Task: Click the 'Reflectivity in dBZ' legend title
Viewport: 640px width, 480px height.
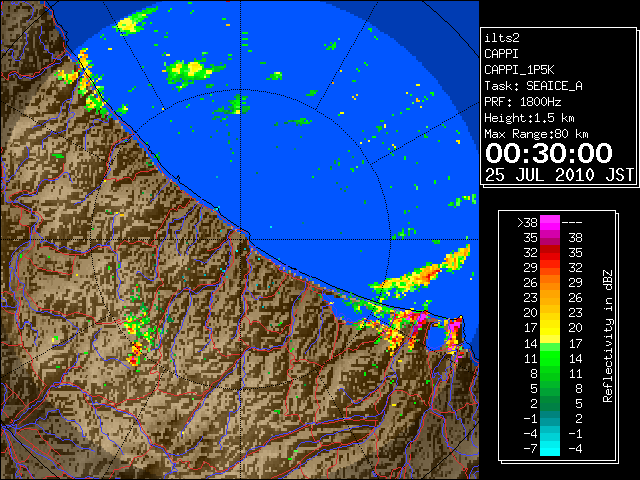Action: point(608,336)
